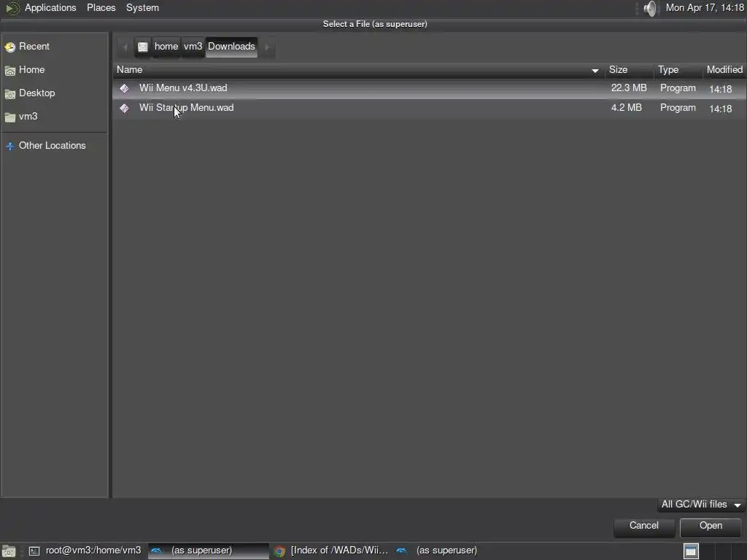Open Other Locations in the sidebar
747x560 pixels.
54,146
